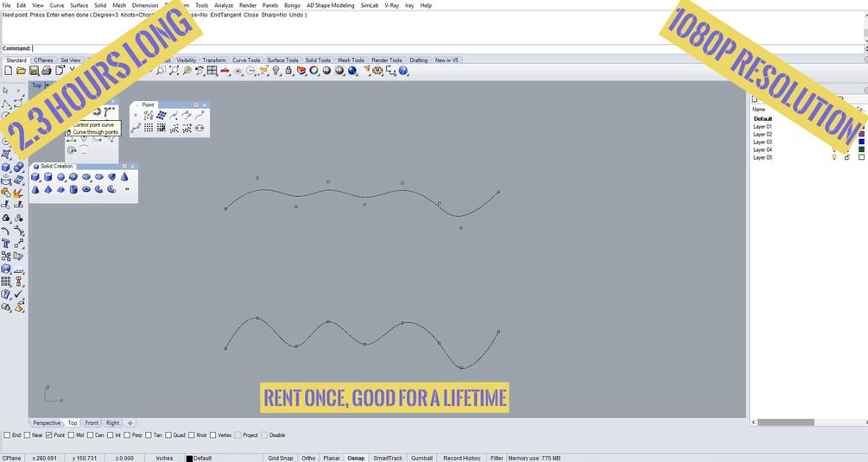Click the Layer 02 purple color swatch
868x462 pixels.
coord(861,135)
